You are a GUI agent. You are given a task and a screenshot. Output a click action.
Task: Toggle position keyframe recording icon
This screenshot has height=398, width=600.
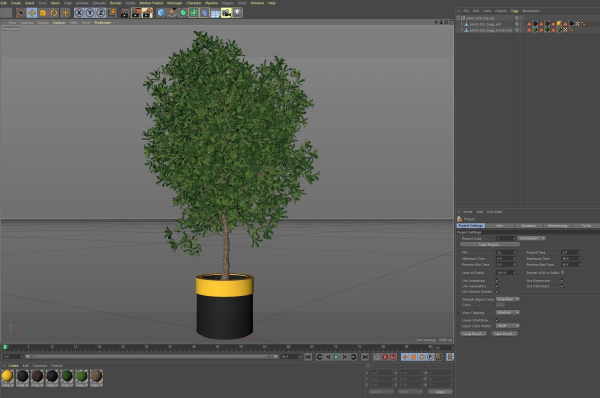coord(405,357)
